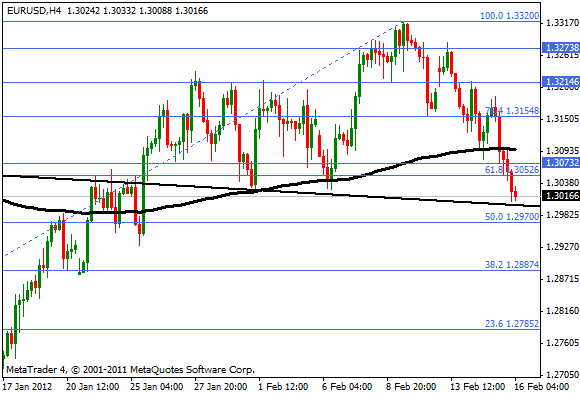Click the 16 Feb 04:00 time axis label
This screenshot has width=580, height=395.
[x=542, y=387]
